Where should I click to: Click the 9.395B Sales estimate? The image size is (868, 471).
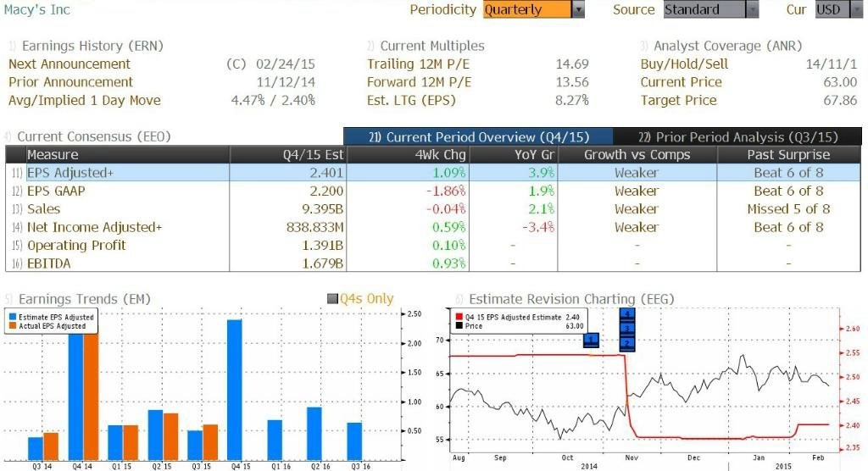coord(322,209)
